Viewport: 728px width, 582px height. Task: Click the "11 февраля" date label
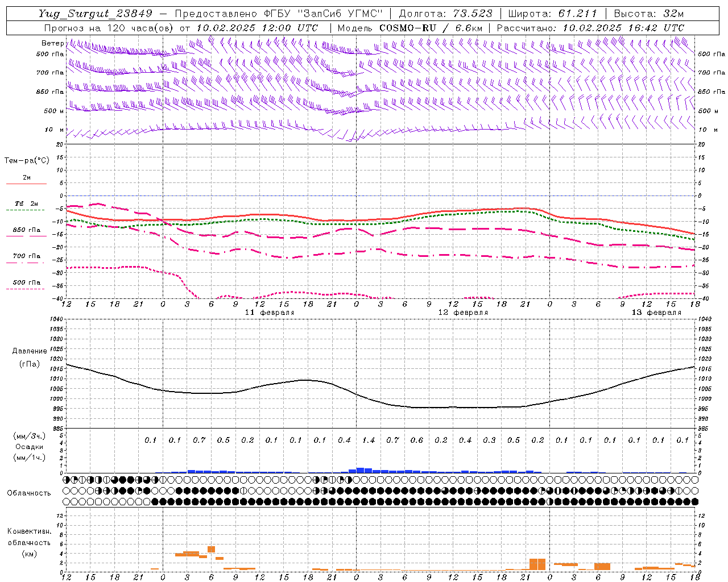pyautogui.click(x=270, y=313)
